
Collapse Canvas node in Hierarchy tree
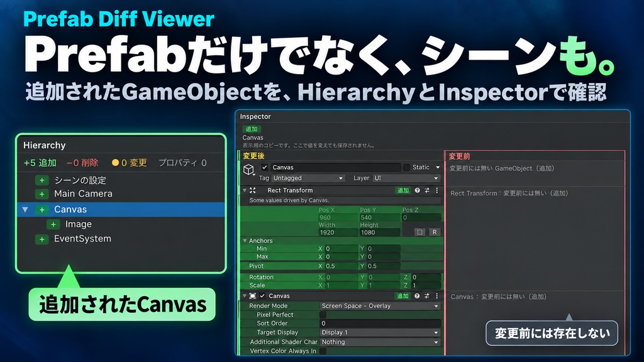click(25, 210)
